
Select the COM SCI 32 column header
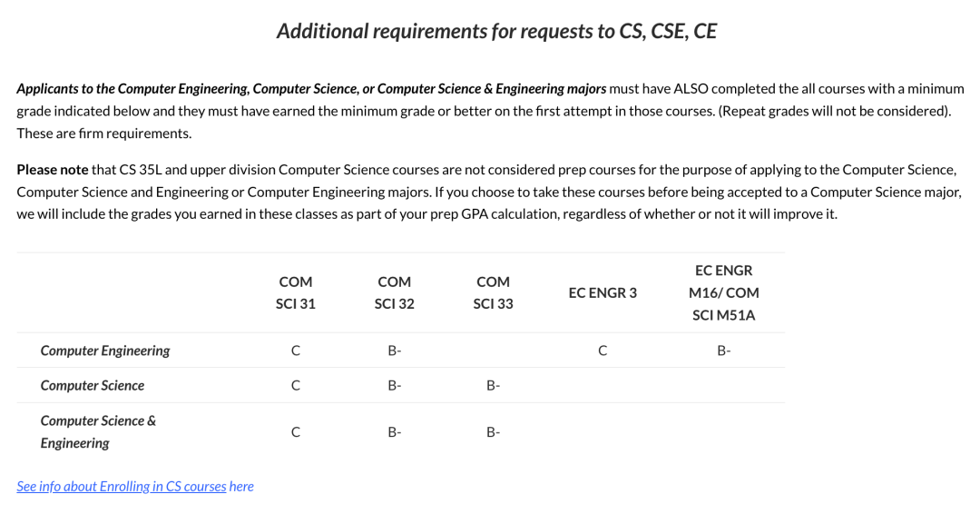click(x=395, y=292)
